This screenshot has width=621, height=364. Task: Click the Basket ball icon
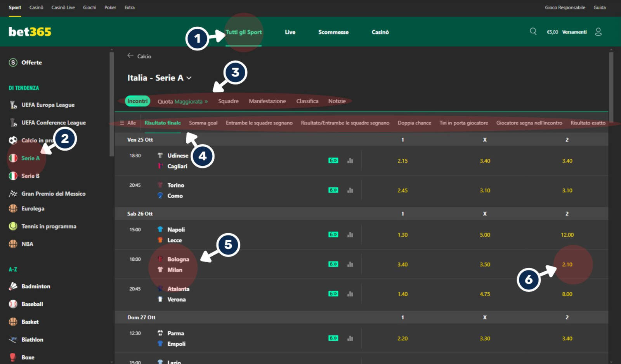tap(13, 322)
